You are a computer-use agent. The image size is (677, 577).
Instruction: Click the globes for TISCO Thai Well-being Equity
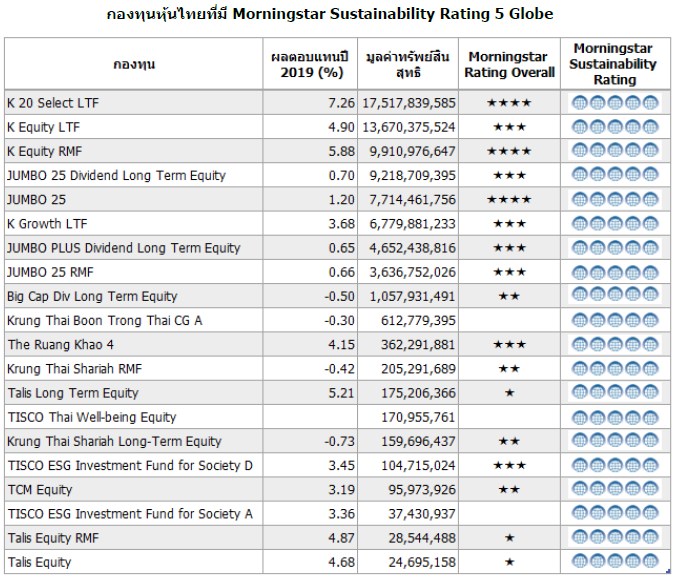(615, 417)
